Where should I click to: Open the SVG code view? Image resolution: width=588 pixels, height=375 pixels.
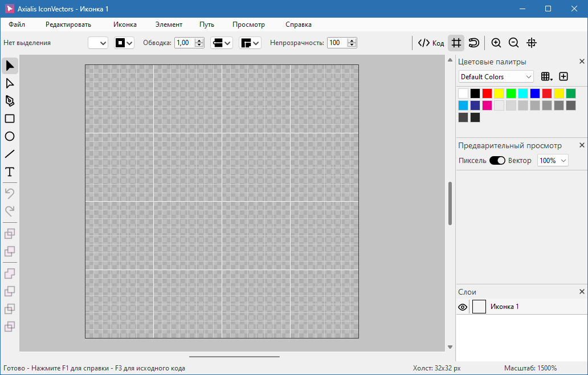click(430, 43)
